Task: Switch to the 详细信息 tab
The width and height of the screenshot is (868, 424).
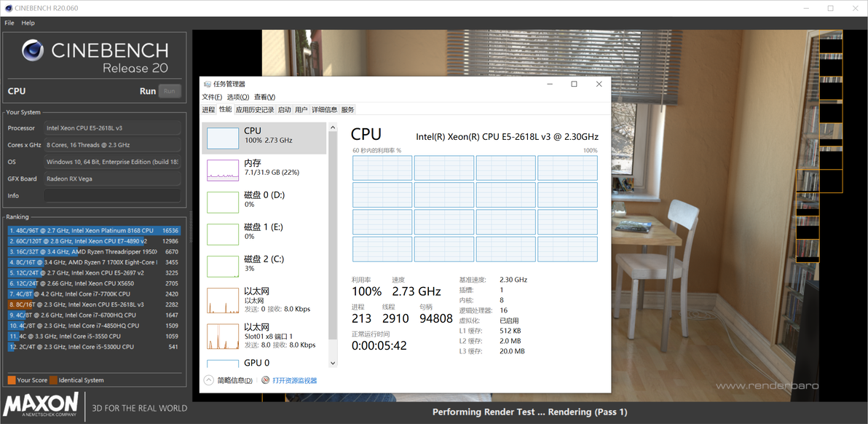Action: (324, 109)
